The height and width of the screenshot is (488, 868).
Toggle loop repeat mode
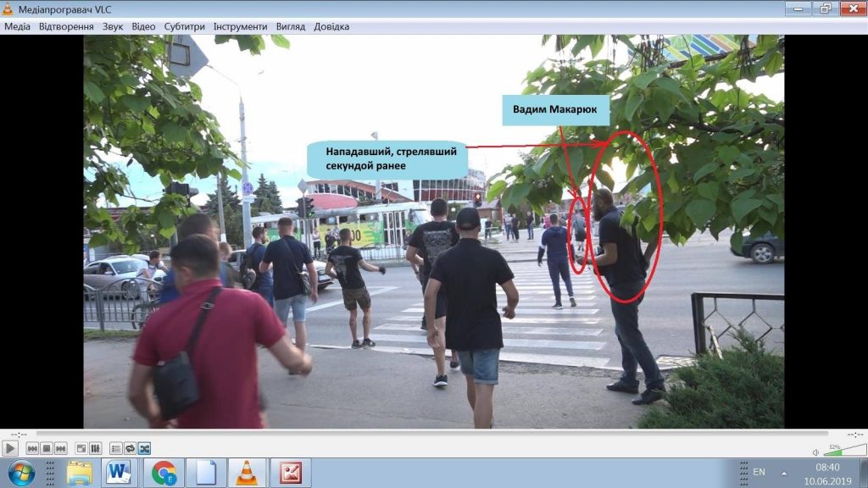(131, 448)
